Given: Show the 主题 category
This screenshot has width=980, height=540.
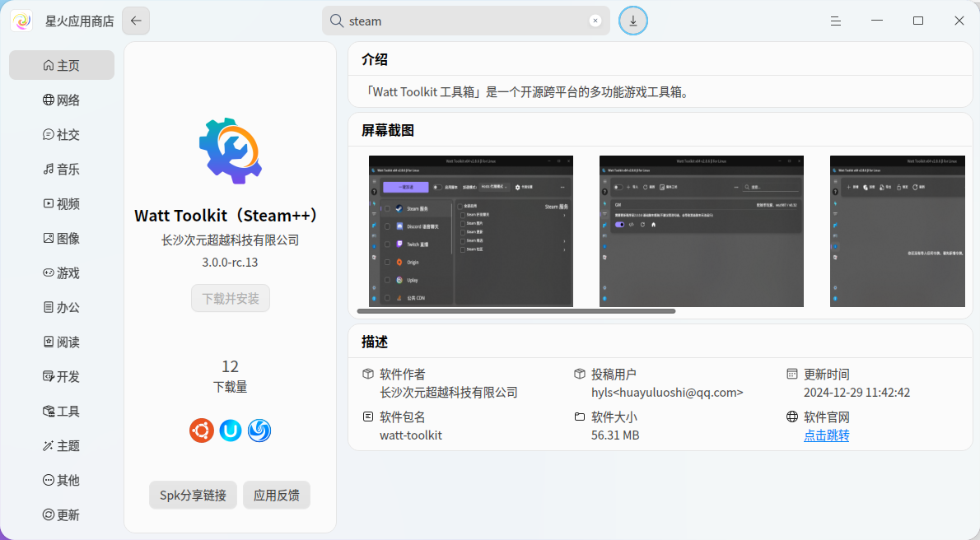Looking at the screenshot, I should click(x=61, y=445).
